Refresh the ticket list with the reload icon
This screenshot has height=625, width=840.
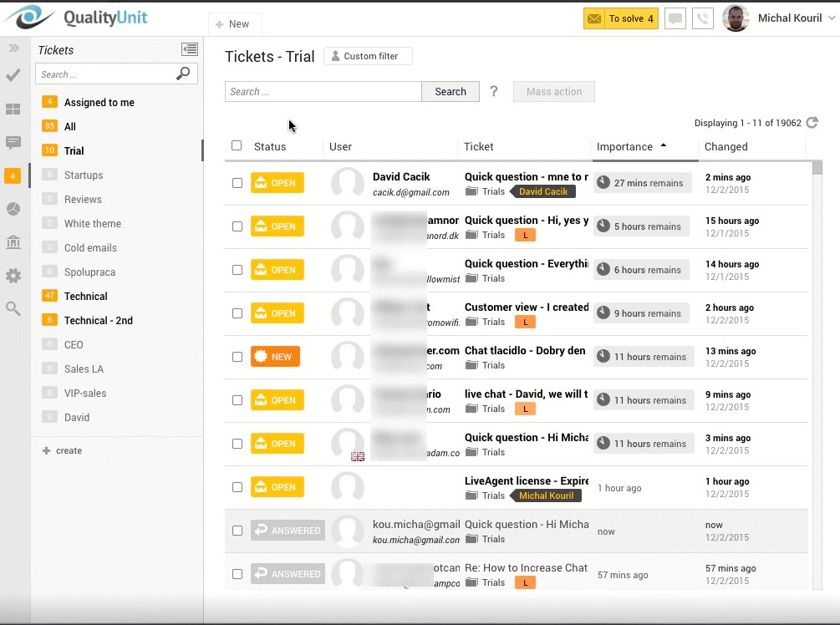point(812,122)
